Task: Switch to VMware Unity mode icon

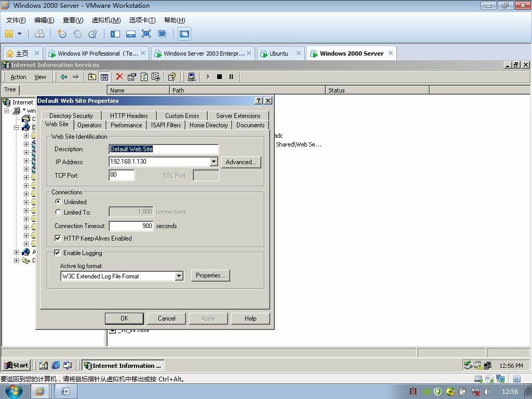Action: click(x=162, y=34)
